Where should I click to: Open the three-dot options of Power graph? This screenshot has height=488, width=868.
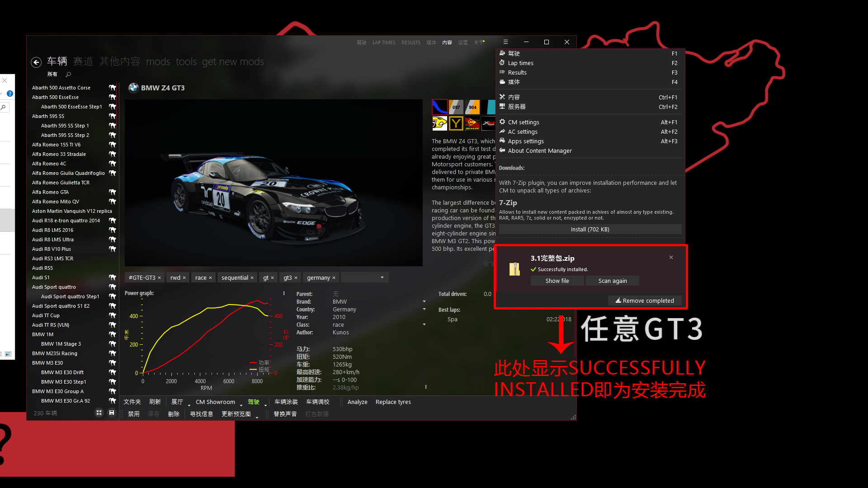tap(284, 293)
